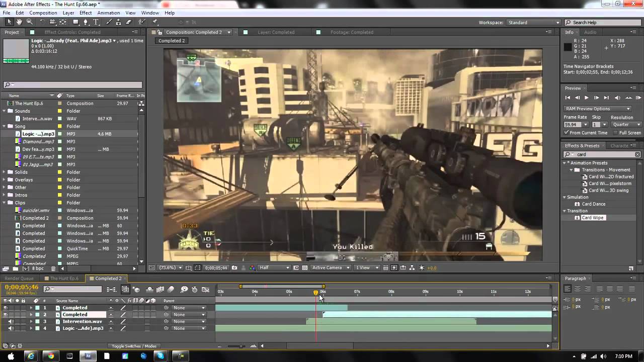Toggle transparency grid in composition viewer
Screen dimensions: 644x362
pyautogui.click(x=304, y=267)
